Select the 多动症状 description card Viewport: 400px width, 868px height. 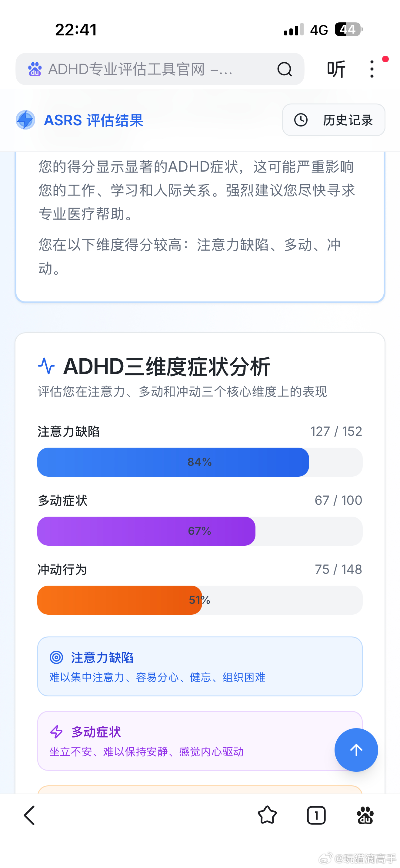[189, 741]
